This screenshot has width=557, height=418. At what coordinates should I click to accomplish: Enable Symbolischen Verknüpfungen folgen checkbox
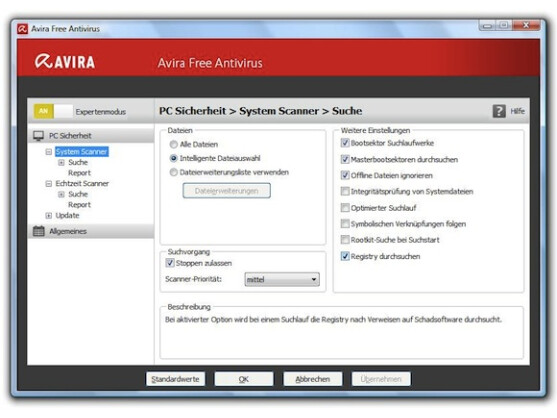pyautogui.click(x=345, y=224)
